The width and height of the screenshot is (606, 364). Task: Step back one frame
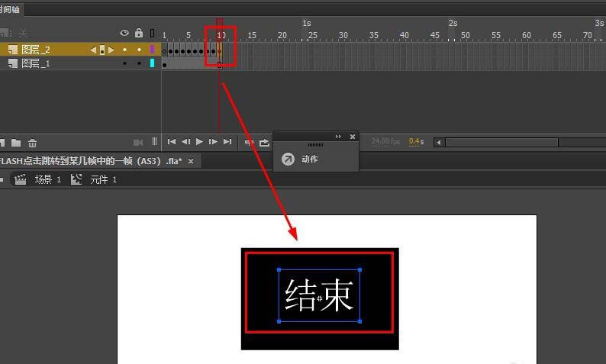point(186,142)
